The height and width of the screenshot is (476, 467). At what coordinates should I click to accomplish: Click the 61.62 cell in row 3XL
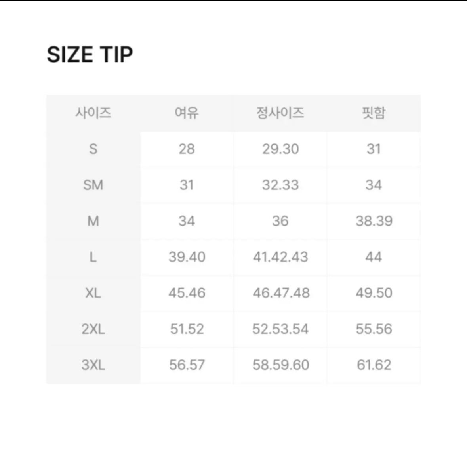(374, 365)
